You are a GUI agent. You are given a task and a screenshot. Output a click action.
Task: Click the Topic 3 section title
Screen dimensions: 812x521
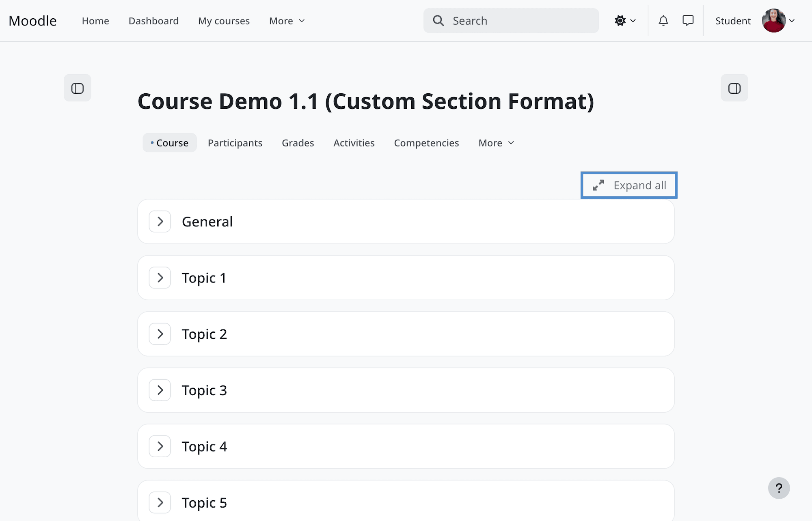[204, 390]
